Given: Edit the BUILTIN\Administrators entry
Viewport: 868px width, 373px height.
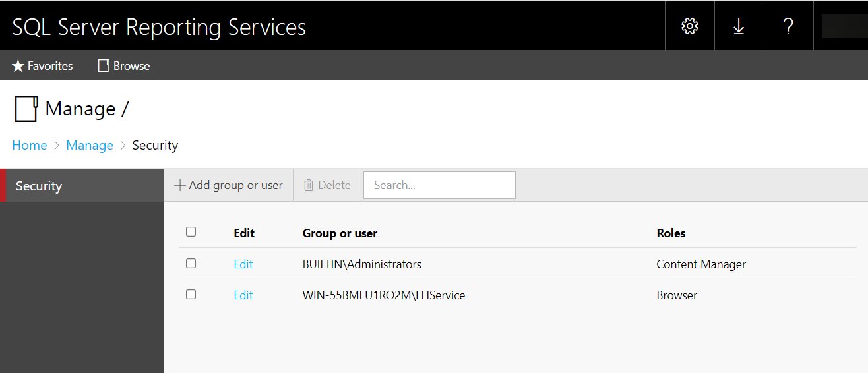Looking at the screenshot, I should [x=243, y=264].
